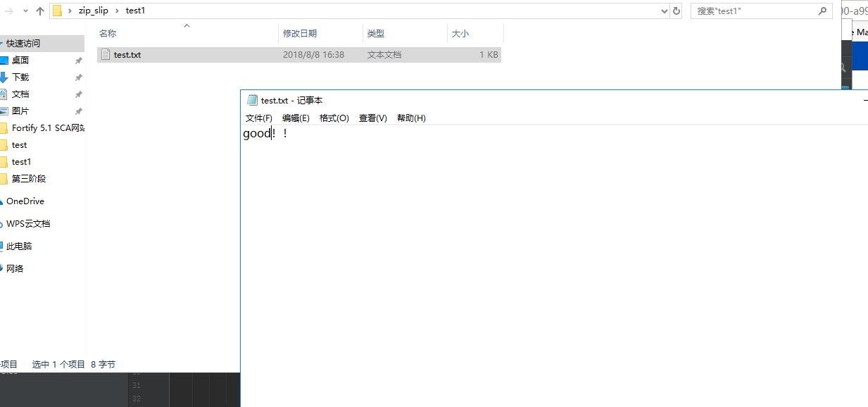
Task: Click the forward navigation arrow
Action: [9, 11]
